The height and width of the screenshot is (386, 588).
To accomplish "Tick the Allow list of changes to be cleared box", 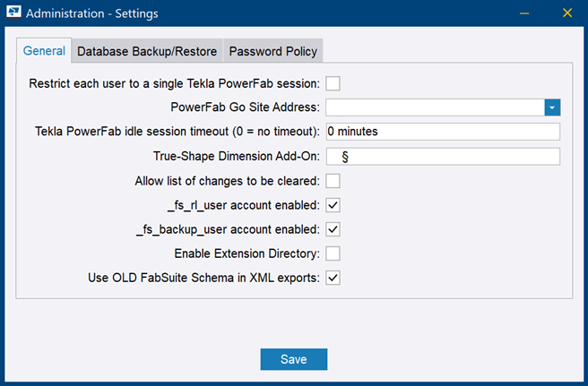I will click(x=333, y=181).
